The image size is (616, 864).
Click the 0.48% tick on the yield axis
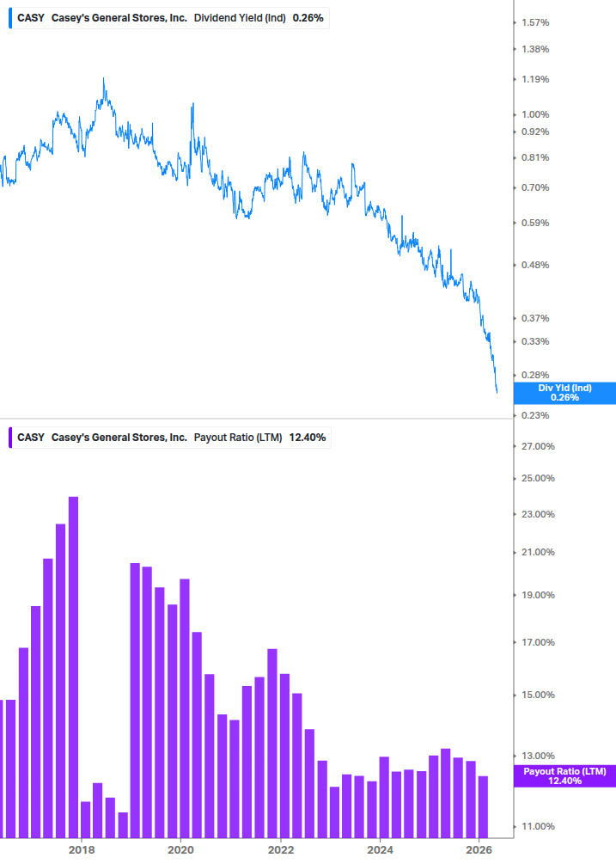pyautogui.click(x=535, y=265)
